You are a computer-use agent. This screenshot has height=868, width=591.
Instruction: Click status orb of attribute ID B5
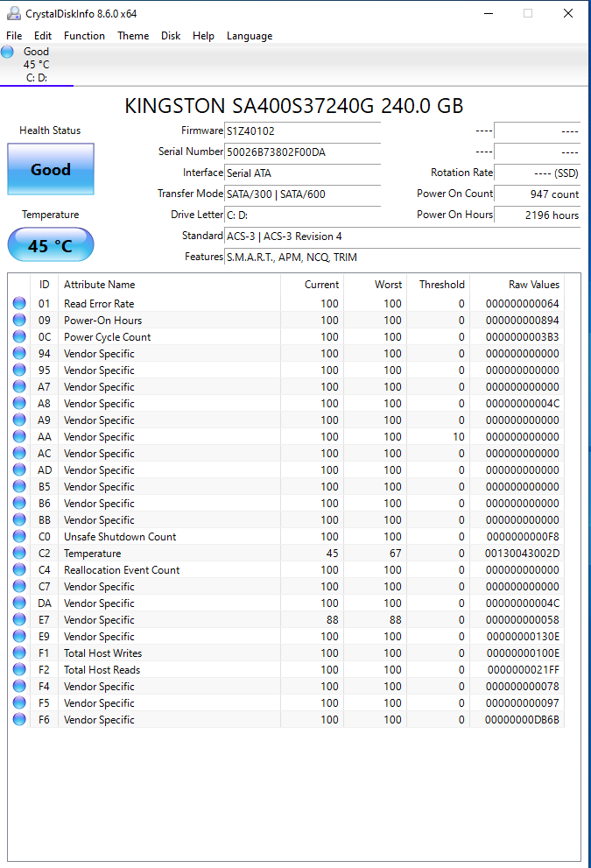[x=19, y=486]
